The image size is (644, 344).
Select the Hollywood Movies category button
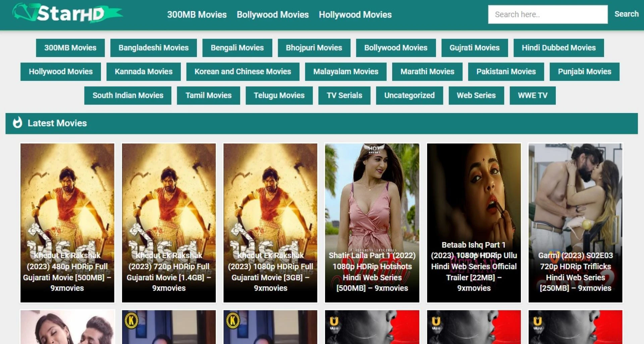(61, 71)
